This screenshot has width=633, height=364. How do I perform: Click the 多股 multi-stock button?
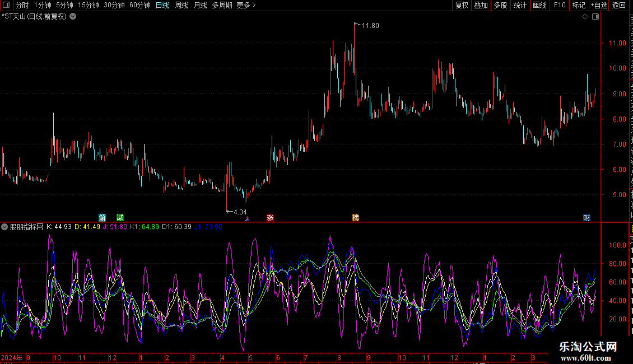pyautogui.click(x=500, y=5)
